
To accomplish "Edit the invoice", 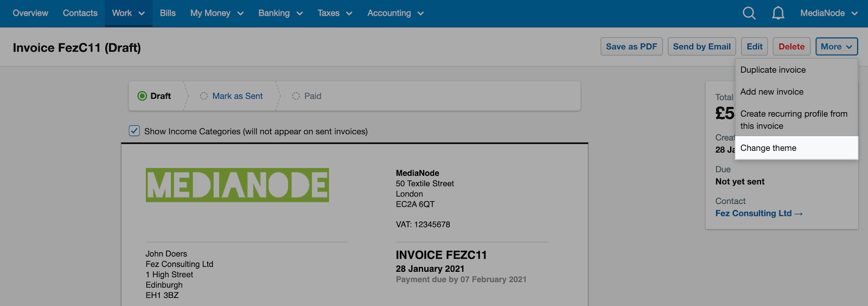I will coord(755,47).
